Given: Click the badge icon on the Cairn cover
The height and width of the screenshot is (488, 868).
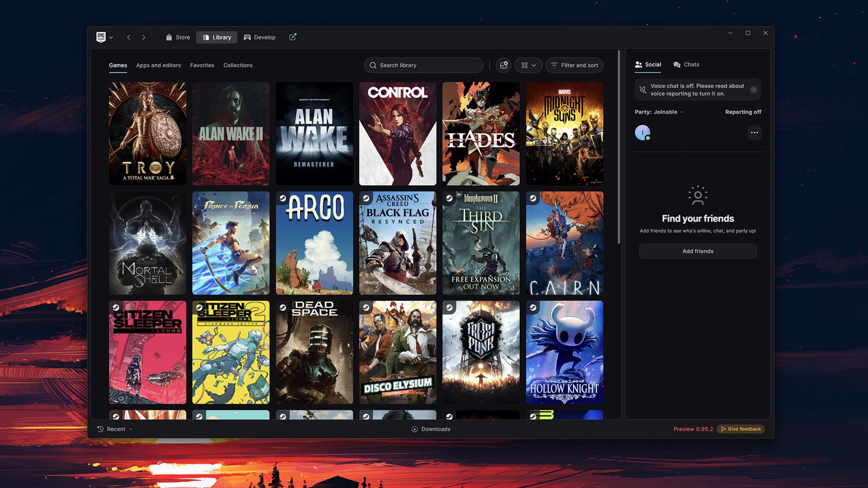Looking at the screenshot, I should (533, 198).
